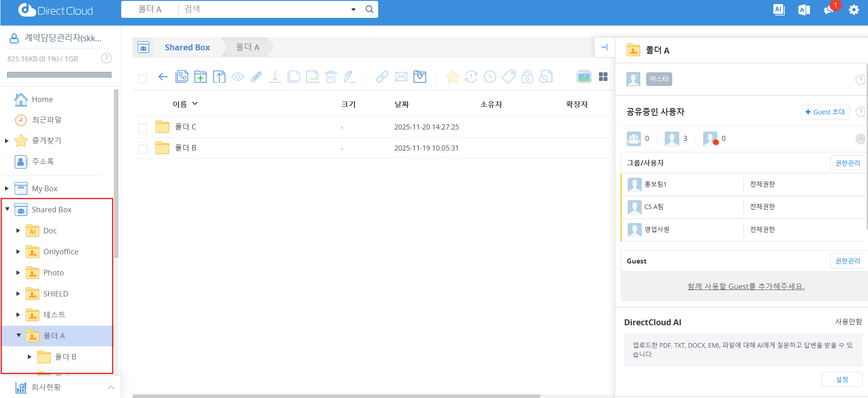Open the notifications chat icon
This screenshot has height=398, width=868.
829,10
